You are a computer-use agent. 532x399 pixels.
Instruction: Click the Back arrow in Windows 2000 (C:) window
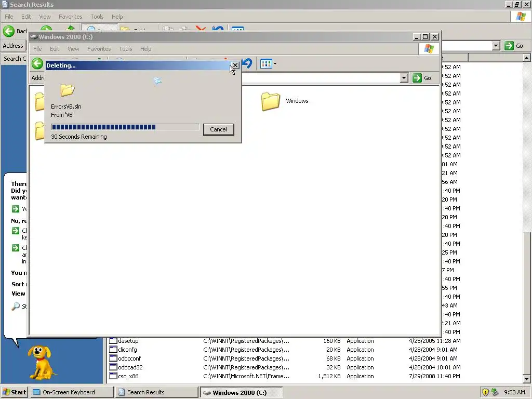click(37, 63)
